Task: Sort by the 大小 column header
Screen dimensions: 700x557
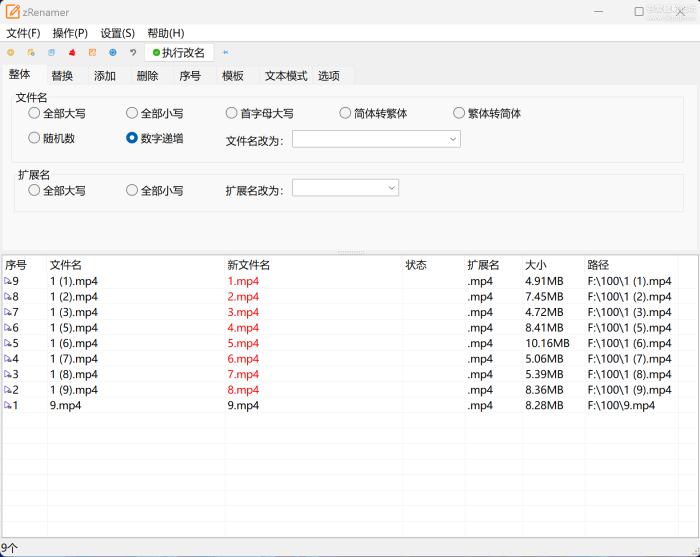Action: 553,265
